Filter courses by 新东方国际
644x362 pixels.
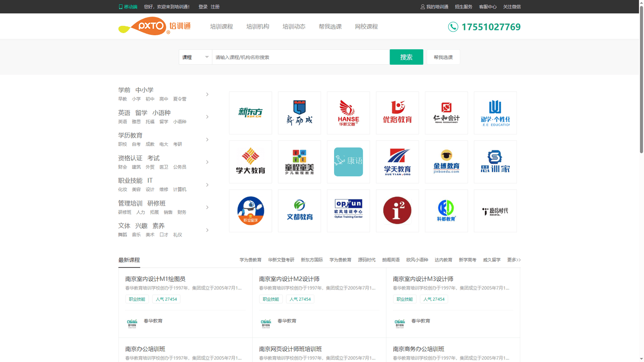312,260
